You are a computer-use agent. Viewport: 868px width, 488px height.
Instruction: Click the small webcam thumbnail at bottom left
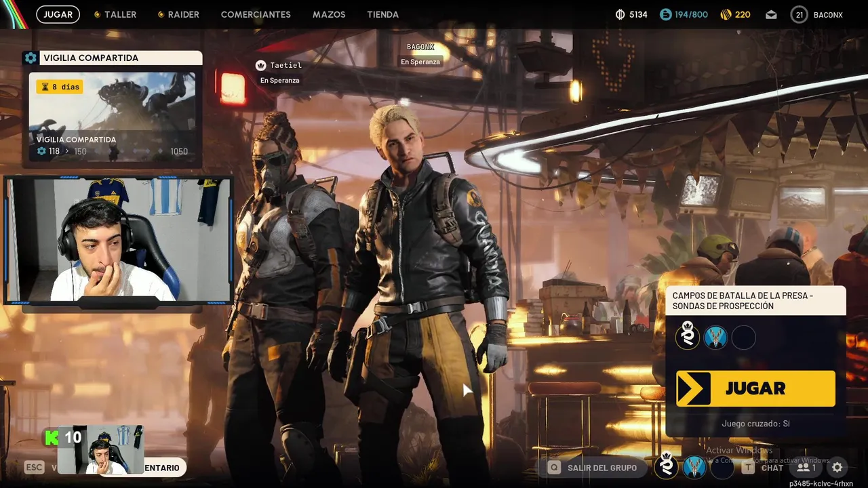click(x=100, y=449)
